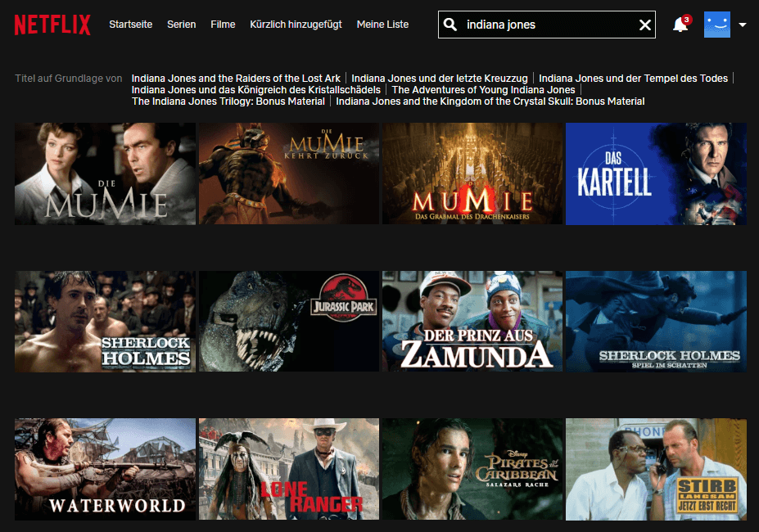This screenshot has width=759, height=532.
Task: Open the notifications bell
Action: pyautogui.click(x=681, y=25)
